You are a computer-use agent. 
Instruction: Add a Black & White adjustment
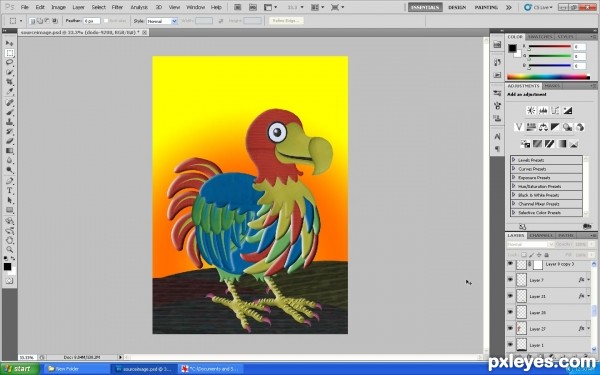[x=555, y=127]
